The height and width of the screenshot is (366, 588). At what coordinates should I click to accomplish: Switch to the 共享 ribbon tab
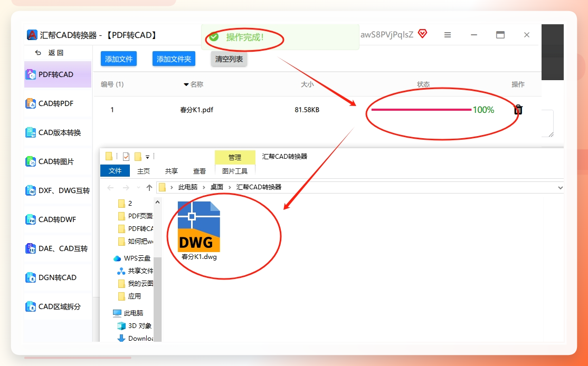(x=172, y=171)
